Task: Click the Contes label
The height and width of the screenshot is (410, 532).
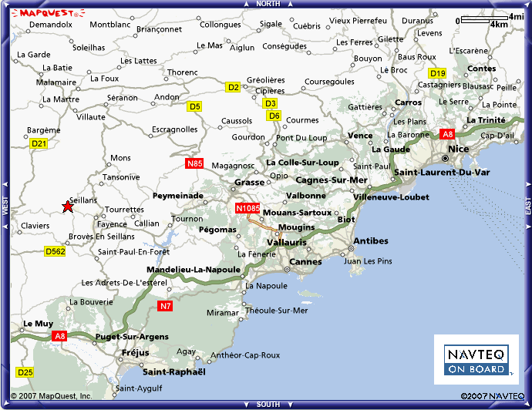Action: 481,69
